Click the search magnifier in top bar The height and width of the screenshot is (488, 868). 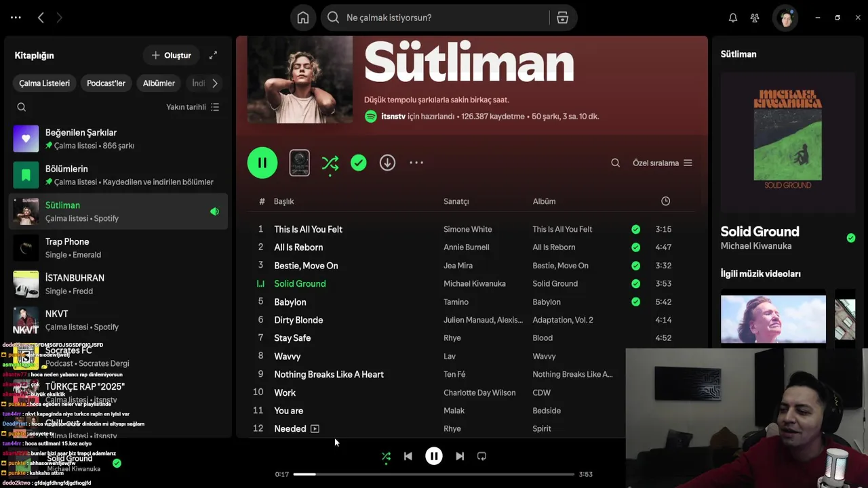(x=333, y=18)
